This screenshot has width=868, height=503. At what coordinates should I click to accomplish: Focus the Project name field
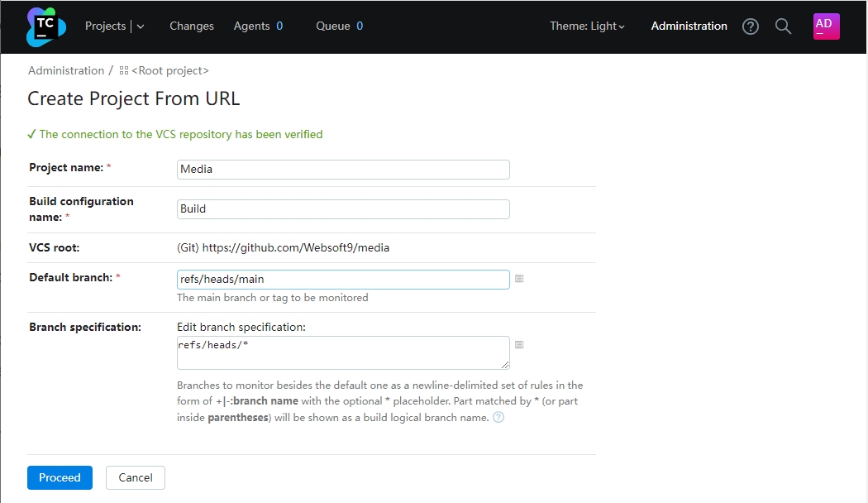(343, 170)
